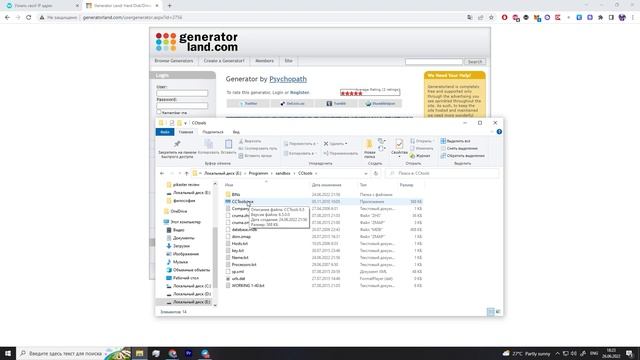Switch to large icons view in status bar
This screenshot has height=360, width=640.
pyautogui.click(x=498, y=312)
